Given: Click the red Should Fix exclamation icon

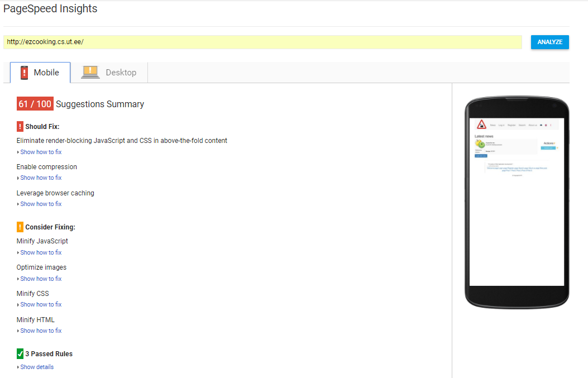Looking at the screenshot, I should pyautogui.click(x=20, y=127).
